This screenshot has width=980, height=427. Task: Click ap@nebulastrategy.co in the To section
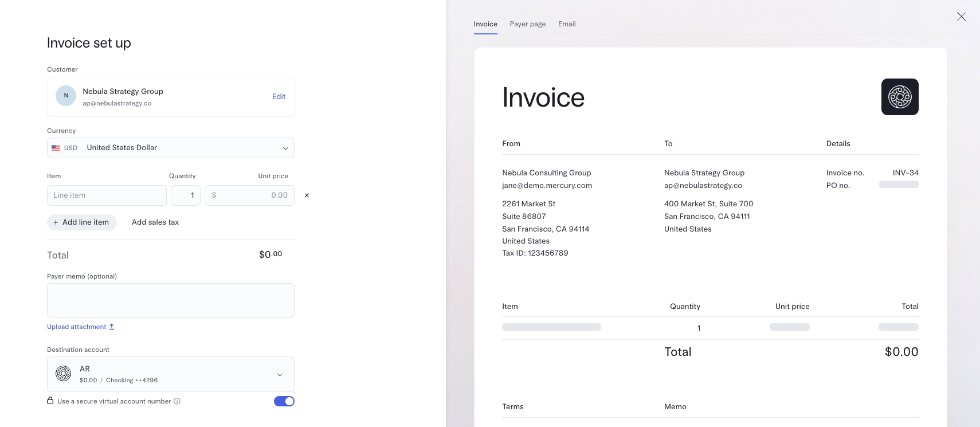703,185
